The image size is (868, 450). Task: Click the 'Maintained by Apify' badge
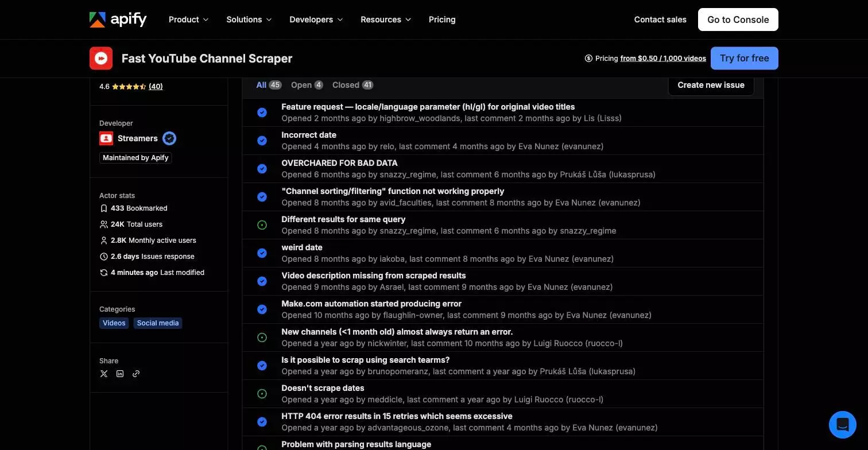point(135,158)
